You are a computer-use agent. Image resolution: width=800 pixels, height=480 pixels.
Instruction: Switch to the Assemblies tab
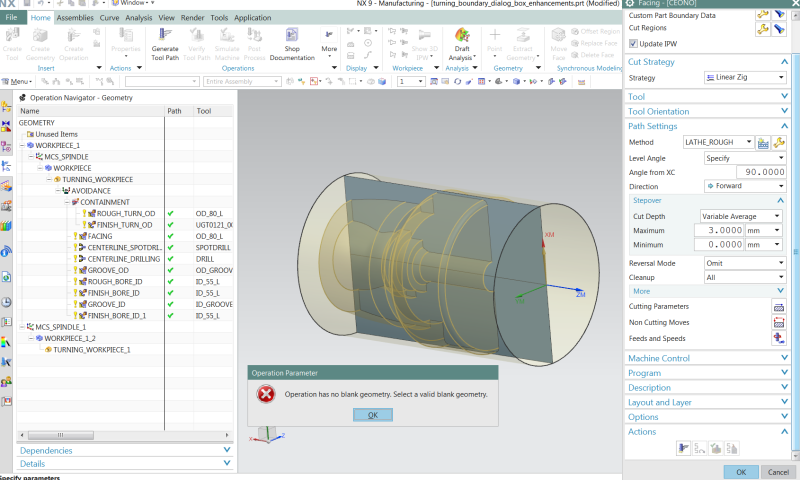click(75, 18)
